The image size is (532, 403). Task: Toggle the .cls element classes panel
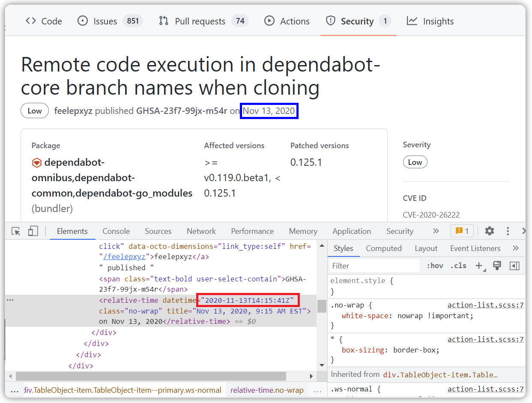point(458,266)
